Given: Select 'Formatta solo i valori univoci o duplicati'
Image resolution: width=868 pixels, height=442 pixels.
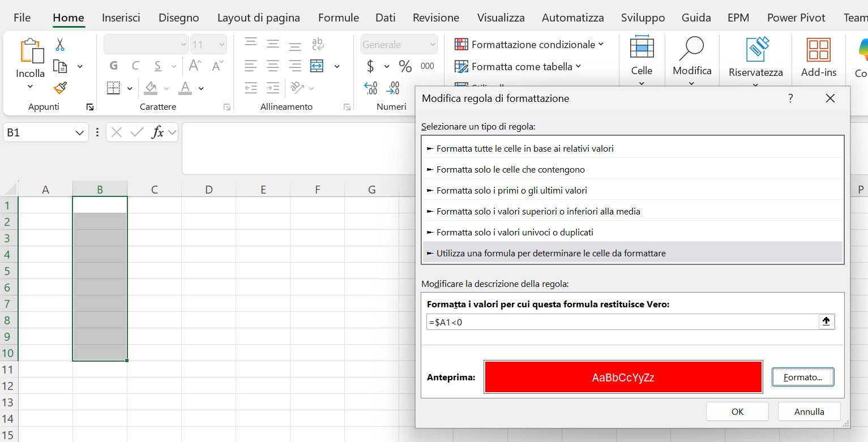Looking at the screenshot, I should point(633,232).
